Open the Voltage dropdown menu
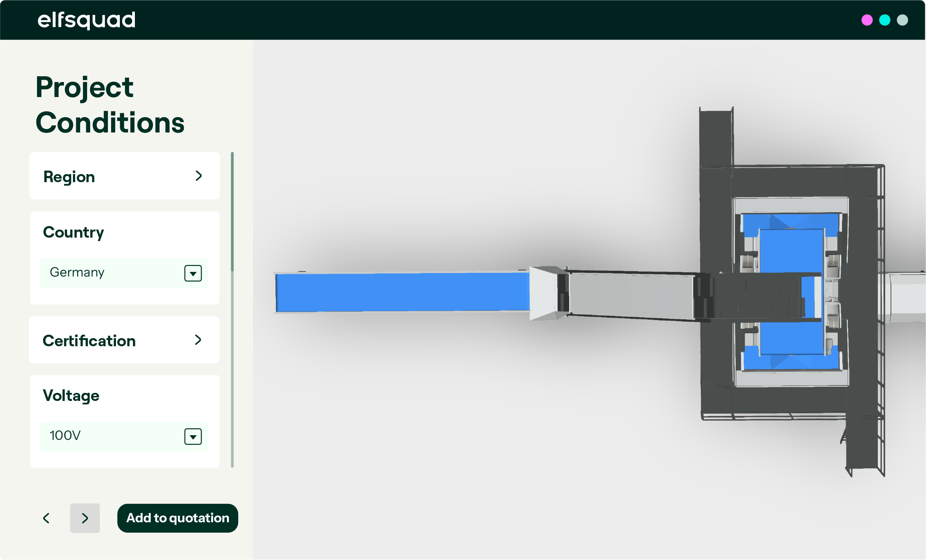The height and width of the screenshot is (560, 926). pyautogui.click(x=192, y=436)
